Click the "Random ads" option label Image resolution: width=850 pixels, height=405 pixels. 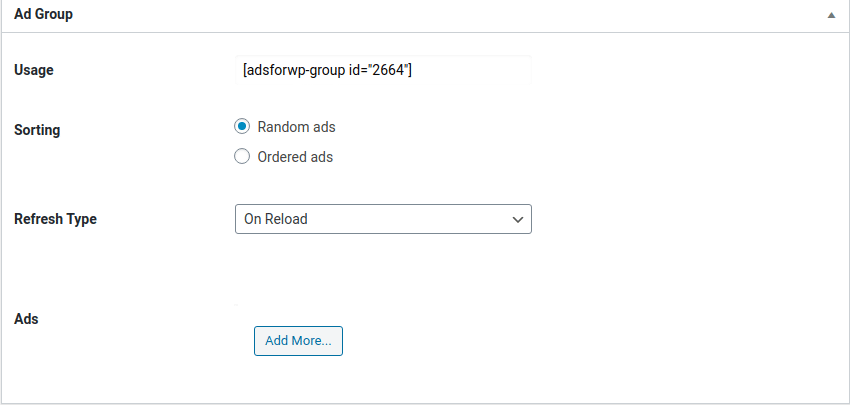[297, 127]
